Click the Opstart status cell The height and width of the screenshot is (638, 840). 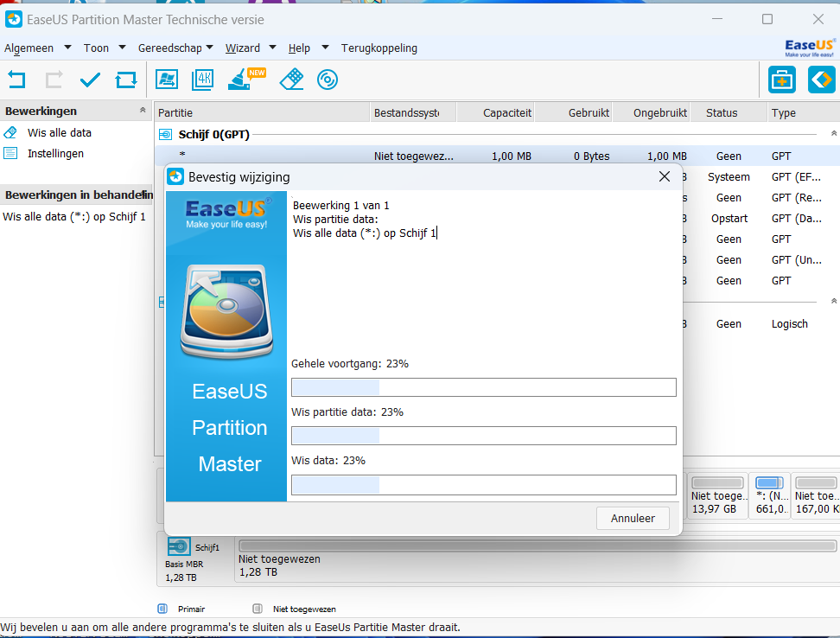729,218
